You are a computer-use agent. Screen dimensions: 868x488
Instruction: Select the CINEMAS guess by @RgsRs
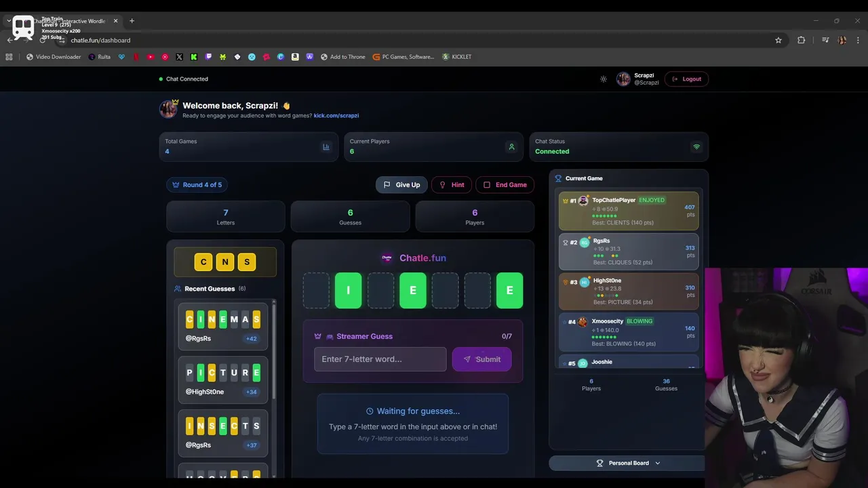point(223,327)
